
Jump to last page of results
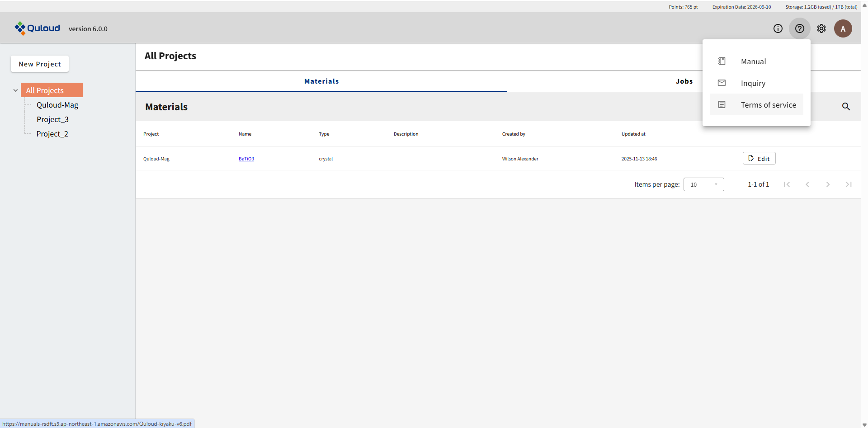pyautogui.click(x=849, y=184)
